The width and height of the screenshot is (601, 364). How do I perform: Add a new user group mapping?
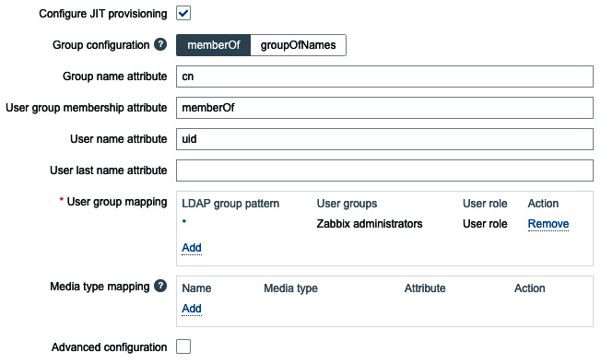tap(192, 248)
